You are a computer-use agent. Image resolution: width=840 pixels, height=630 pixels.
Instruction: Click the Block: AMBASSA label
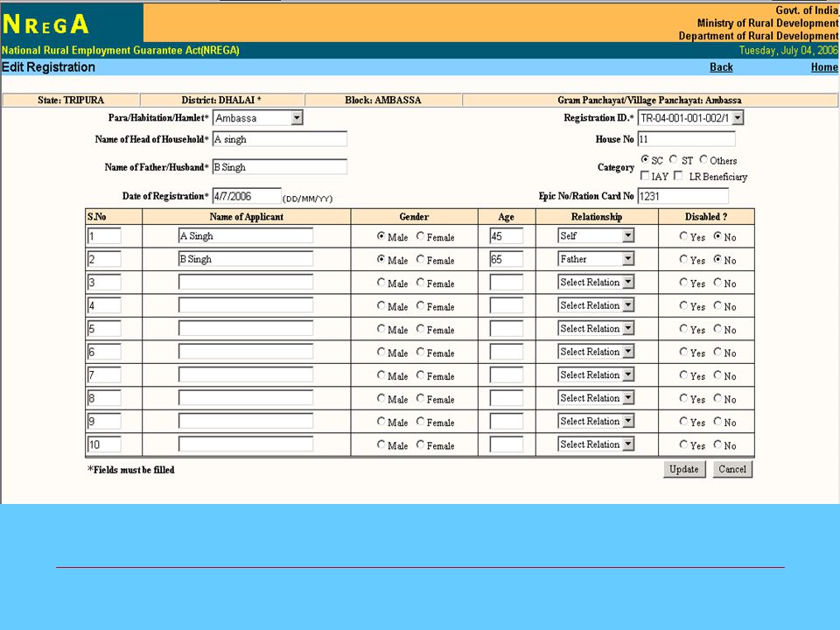pos(383,100)
